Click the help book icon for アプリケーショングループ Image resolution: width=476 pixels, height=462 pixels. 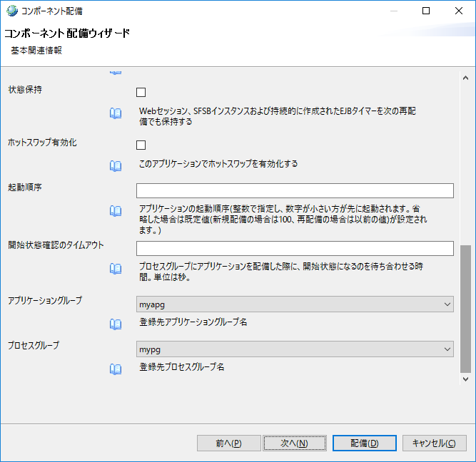click(x=116, y=324)
